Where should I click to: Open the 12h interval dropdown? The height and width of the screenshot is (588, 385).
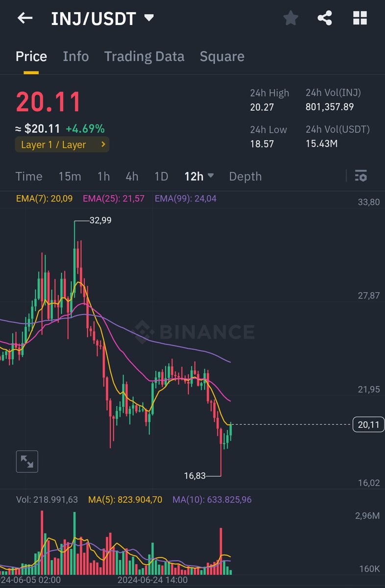199,176
